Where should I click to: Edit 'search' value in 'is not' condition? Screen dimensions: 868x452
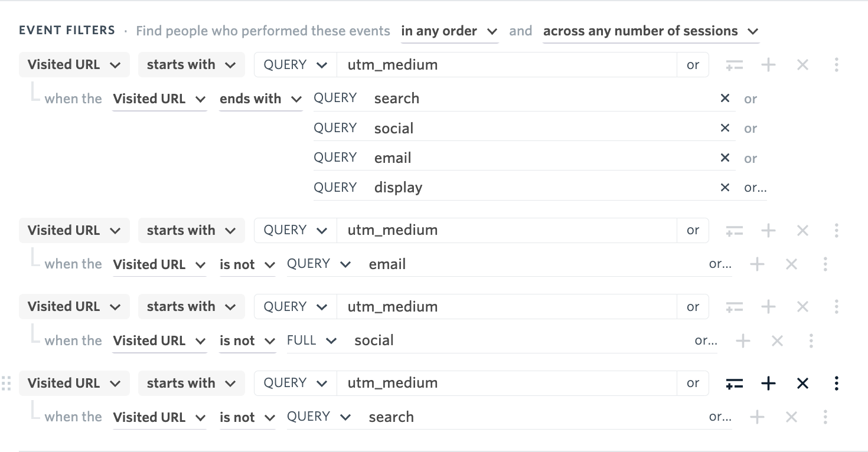(534, 417)
